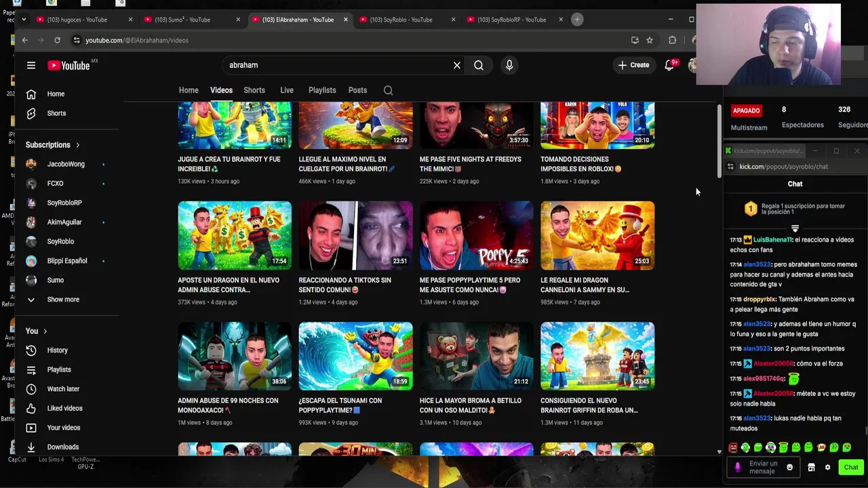Expand the Subscriptions section chevron

[78, 145]
